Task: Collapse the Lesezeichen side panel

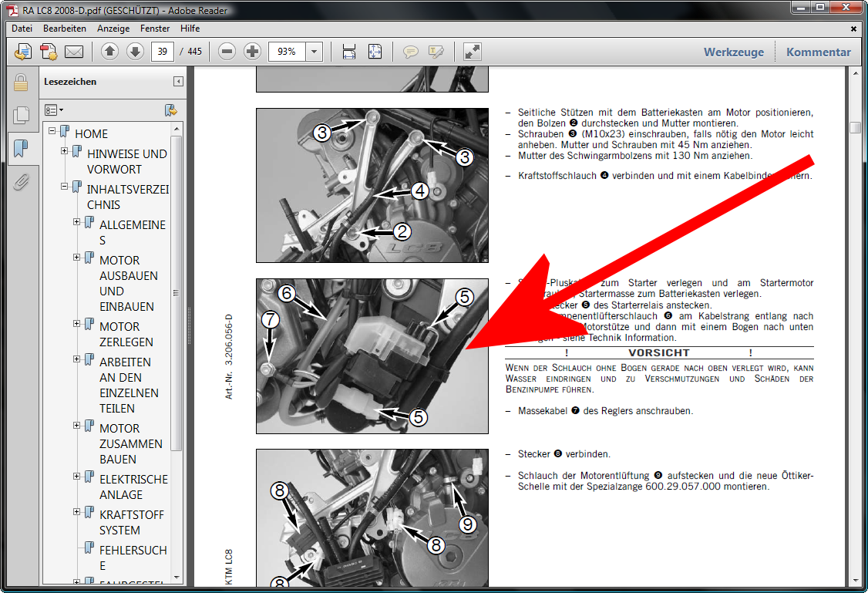Action: tap(178, 82)
